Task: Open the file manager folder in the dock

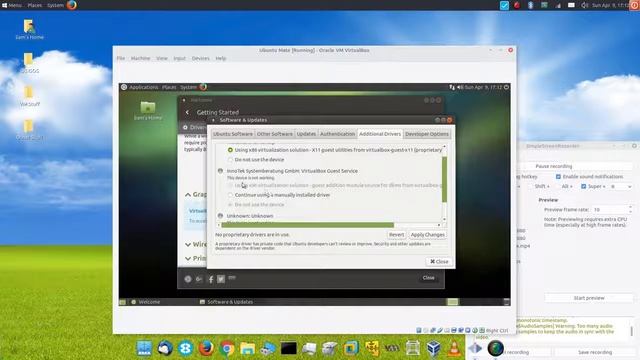Action: 247,348
